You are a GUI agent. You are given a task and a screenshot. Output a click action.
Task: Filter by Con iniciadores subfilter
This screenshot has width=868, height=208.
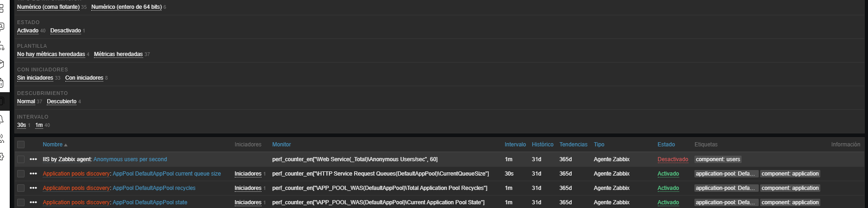coord(84,78)
